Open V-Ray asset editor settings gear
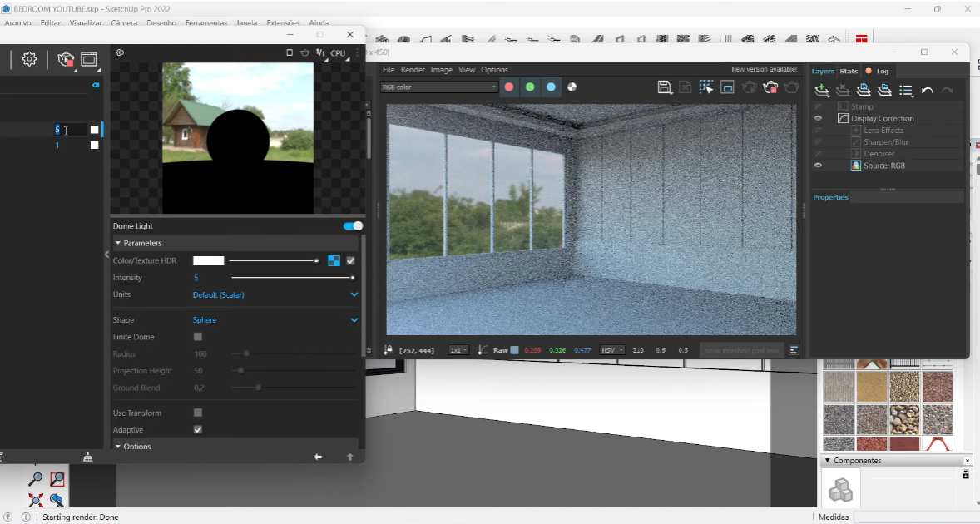 tap(29, 59)
